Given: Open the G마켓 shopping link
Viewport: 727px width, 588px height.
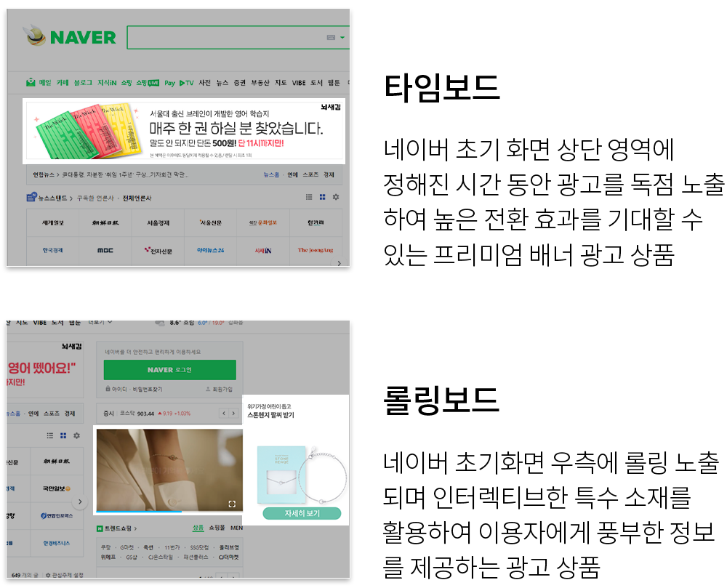Looking at the screenshot, I should (x=126, y=548).
